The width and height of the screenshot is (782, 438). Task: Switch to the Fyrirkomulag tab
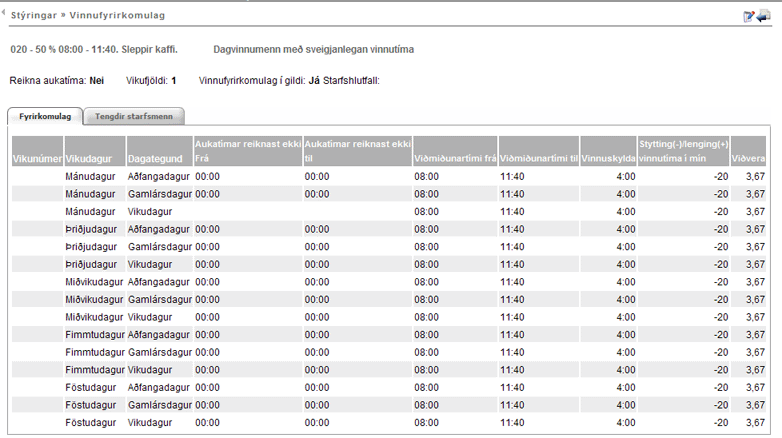click(x=45, y=116)
